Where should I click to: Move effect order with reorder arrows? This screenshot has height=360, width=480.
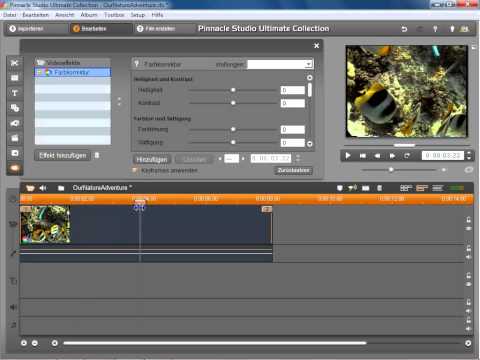[x=119, y=101]
